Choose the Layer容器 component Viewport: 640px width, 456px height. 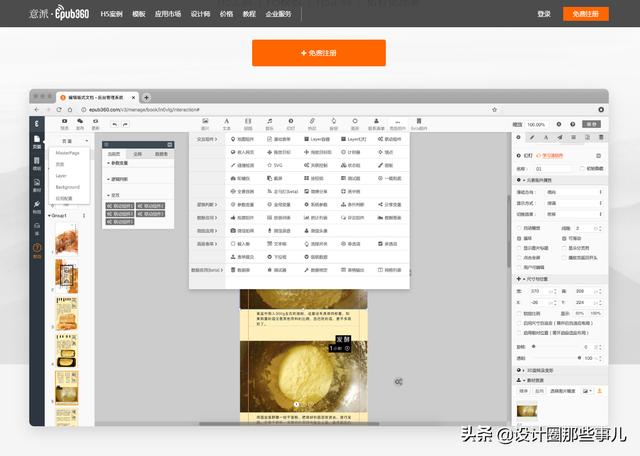317,139
